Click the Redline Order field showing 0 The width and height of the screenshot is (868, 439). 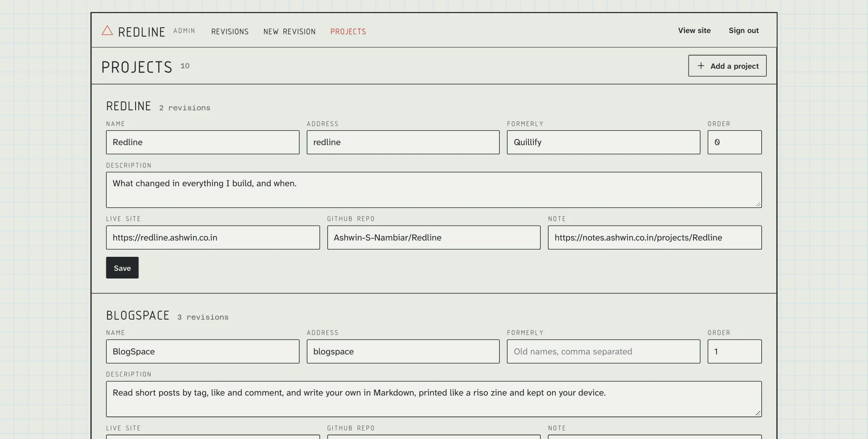(734, 142)
